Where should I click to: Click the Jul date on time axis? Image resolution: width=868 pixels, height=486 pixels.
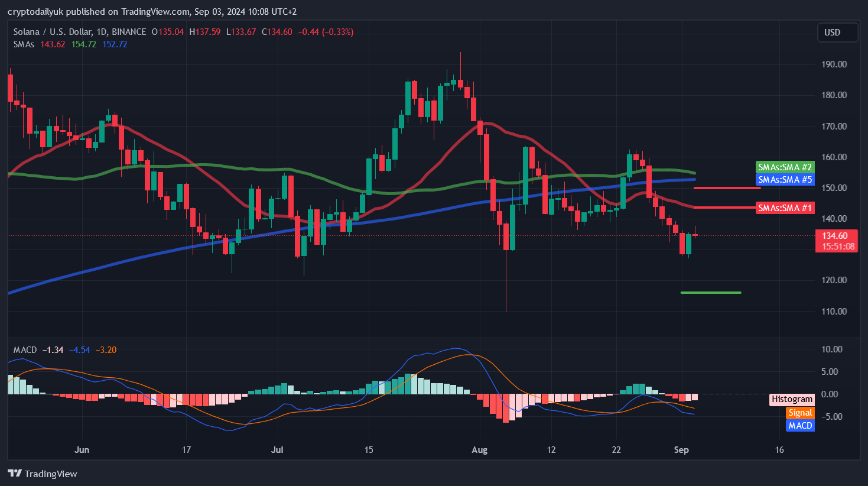[277, 450]
